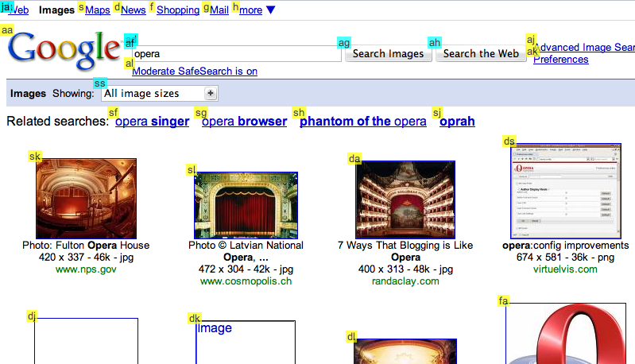635x364 pixels.
Task: Open the Maps link
Action: click(x=98, y=10)
